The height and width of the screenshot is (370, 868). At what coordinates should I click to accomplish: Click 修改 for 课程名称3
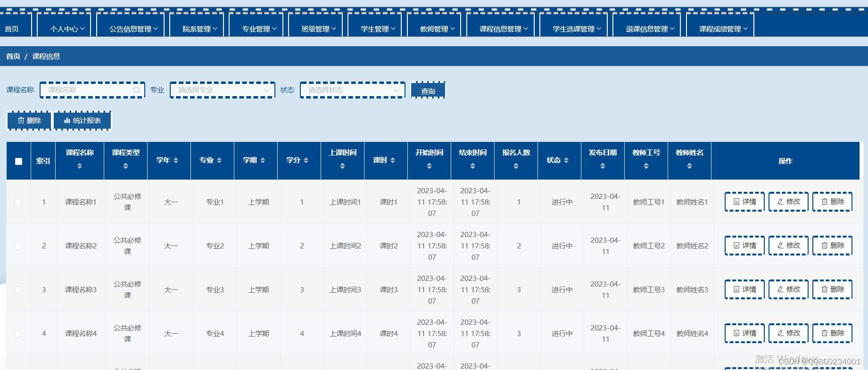pyautogui.click(x=788, y=289)
